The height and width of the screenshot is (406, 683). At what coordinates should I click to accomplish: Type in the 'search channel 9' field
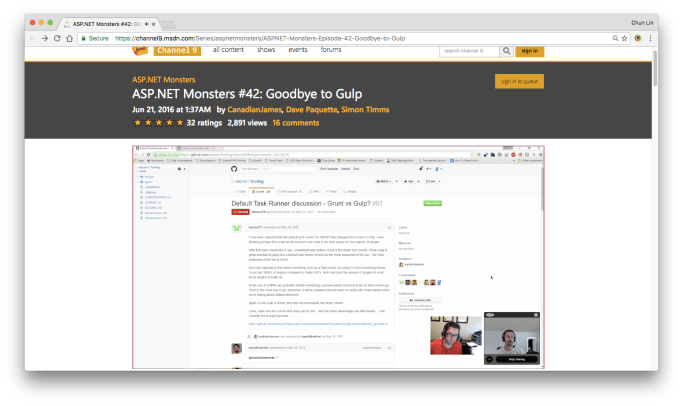coord(469,50)
